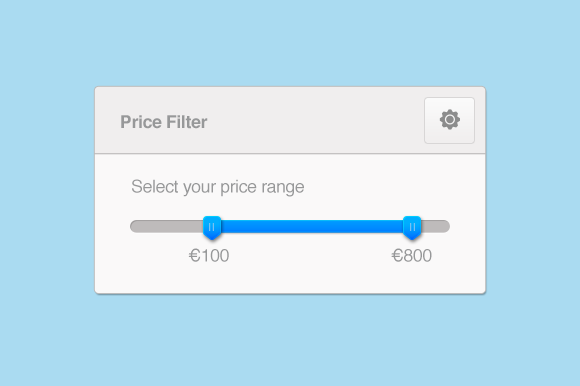Click gray track left of minimum handle
The image size is (580, 386).
[166, 226]
